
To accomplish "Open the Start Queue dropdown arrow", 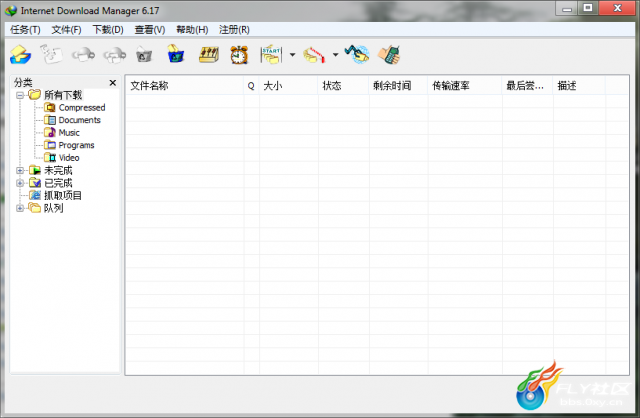I will point(293,54).
